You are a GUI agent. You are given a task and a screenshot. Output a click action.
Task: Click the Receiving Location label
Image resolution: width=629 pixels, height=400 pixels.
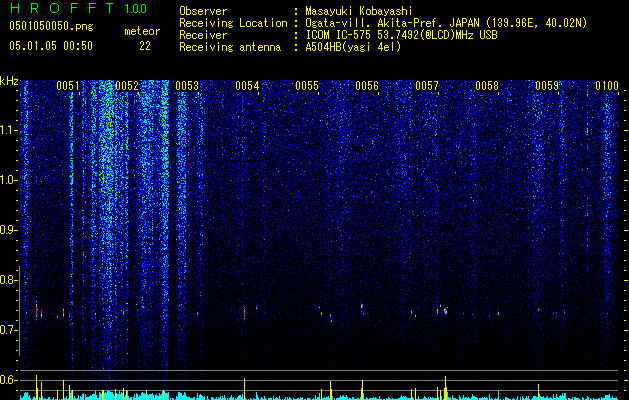[233, 23]
